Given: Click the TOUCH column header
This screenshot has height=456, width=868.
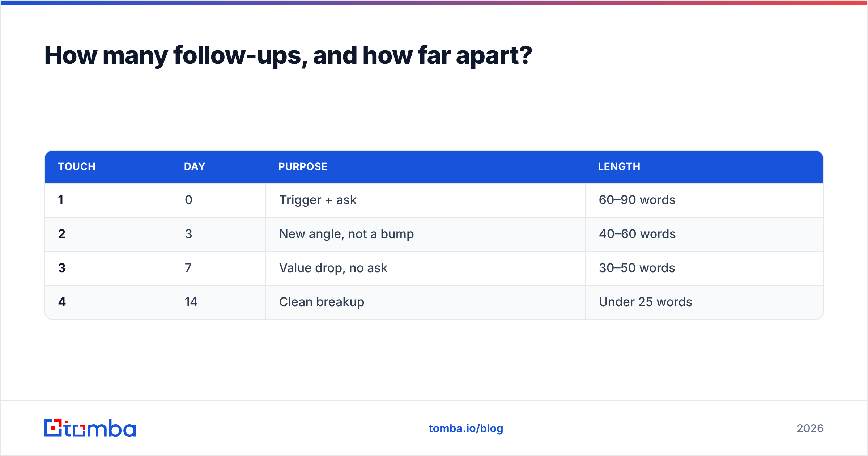Looking at the screenshot, I should tap(77, 166).
